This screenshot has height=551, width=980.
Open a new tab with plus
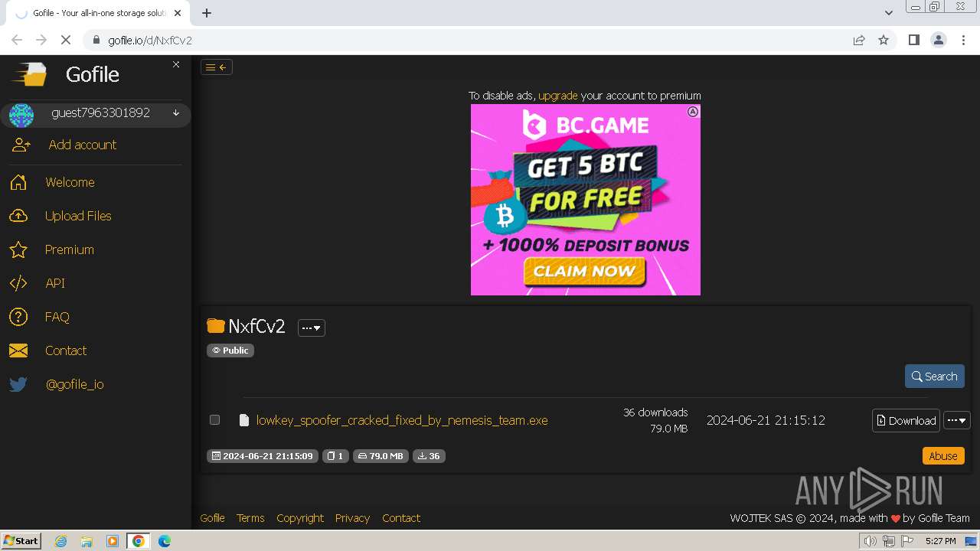tap(207, 13)
